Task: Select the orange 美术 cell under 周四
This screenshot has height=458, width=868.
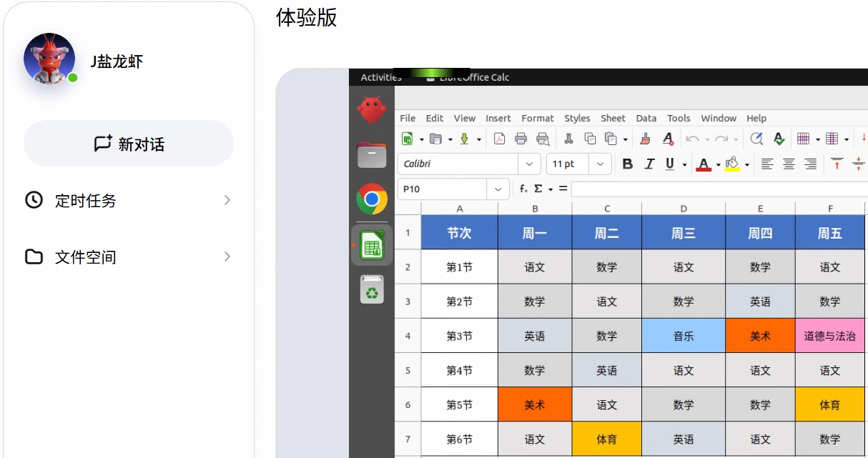Action: tap(759, 336)
